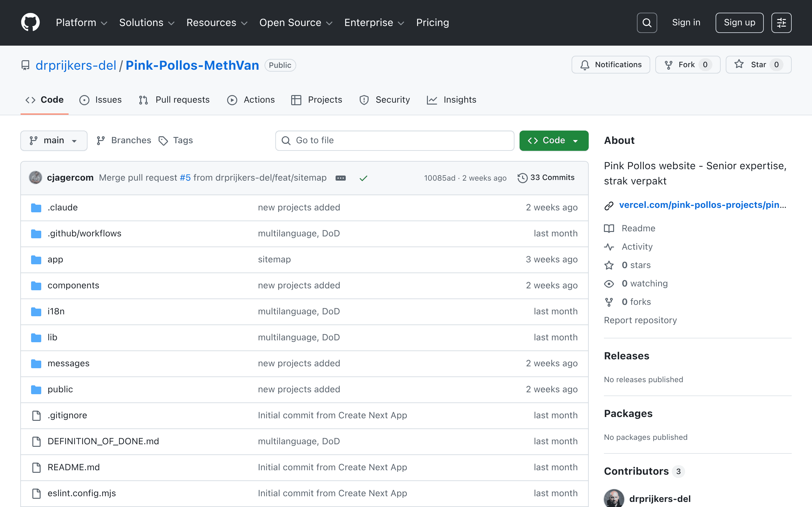The image size is (812, 507).
Task: Click the Sign up button
Action: pyautogui.click(x=739, y=22)
